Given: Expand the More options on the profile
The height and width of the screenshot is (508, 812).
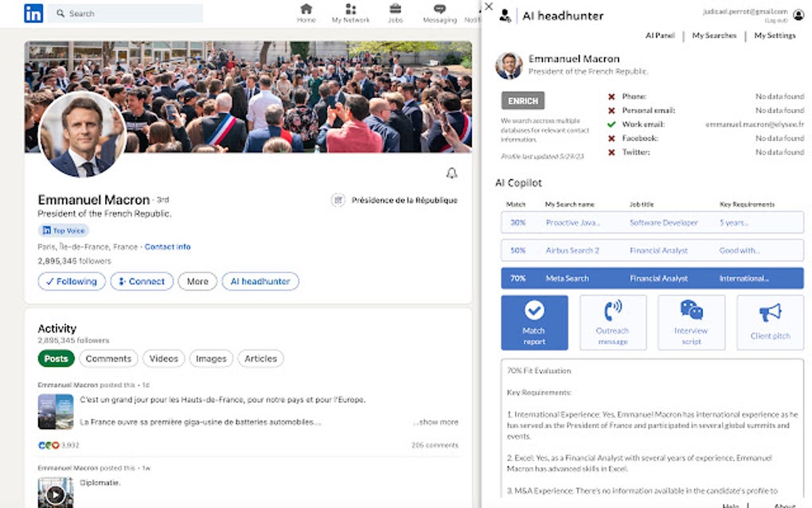Looking at the screenshot, I should click(x=197, y=281).
